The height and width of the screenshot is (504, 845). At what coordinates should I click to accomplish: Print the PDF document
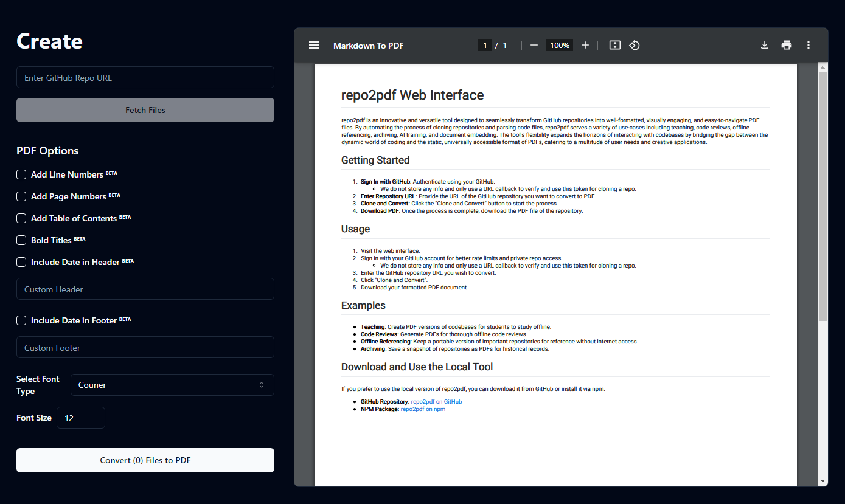(x=787, y=45)
